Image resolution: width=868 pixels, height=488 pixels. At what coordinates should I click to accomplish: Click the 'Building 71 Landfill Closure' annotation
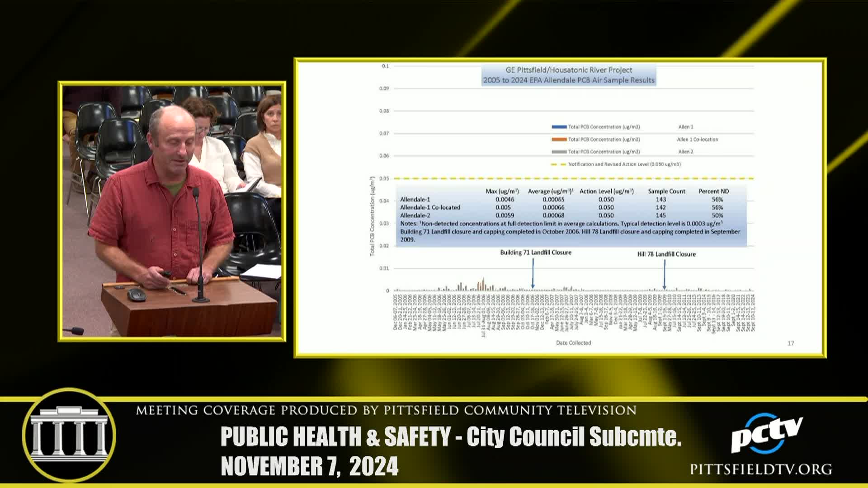coord(536,253)
